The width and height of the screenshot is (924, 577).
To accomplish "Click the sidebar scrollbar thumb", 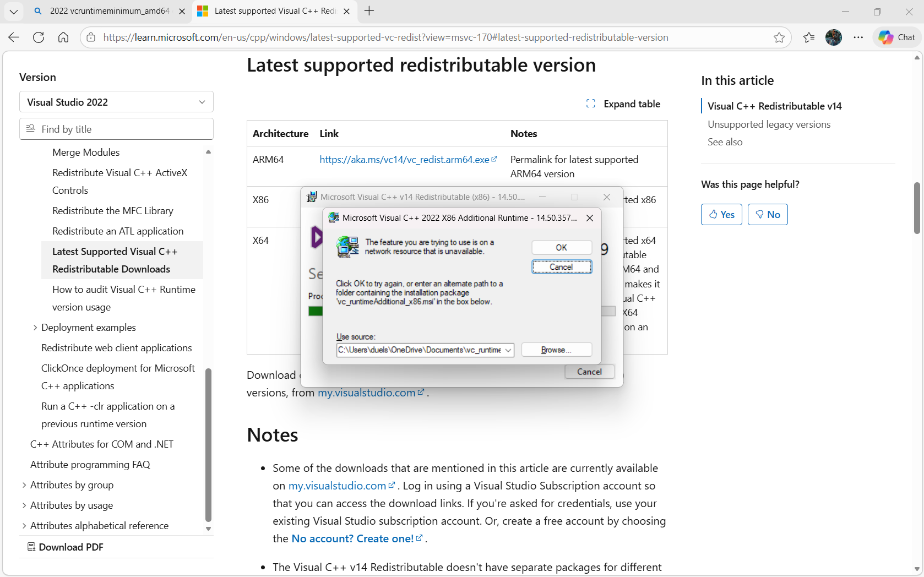I will 208,445.
